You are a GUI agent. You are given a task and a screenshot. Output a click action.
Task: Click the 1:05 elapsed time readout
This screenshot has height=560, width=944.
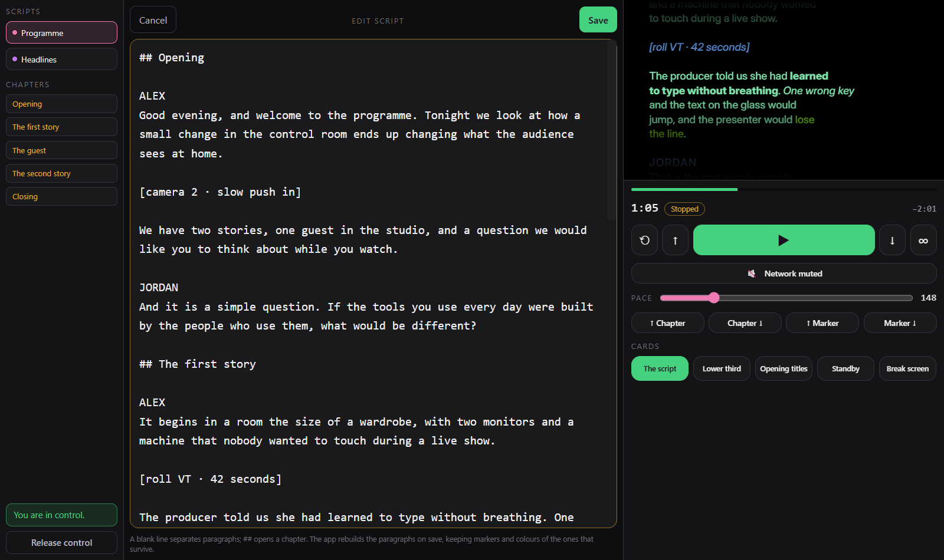(644, 208)
